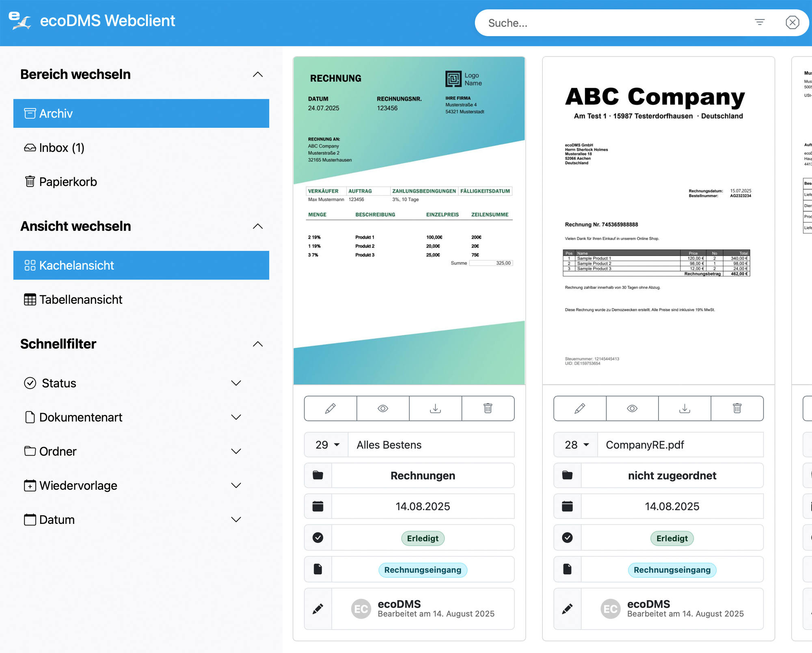This screenshot has width=812, height=653.
Task: Expand the Status quick filter
Action: 236,383
